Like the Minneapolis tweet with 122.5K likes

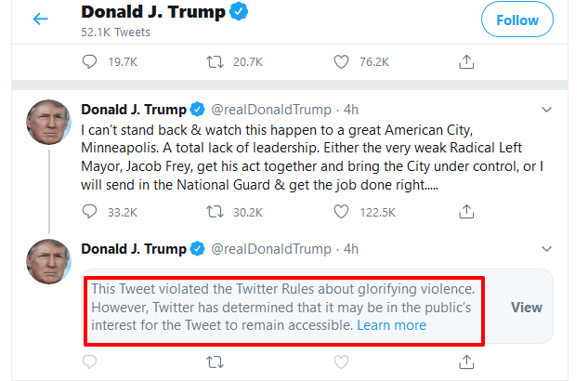(x=341, y=212)
